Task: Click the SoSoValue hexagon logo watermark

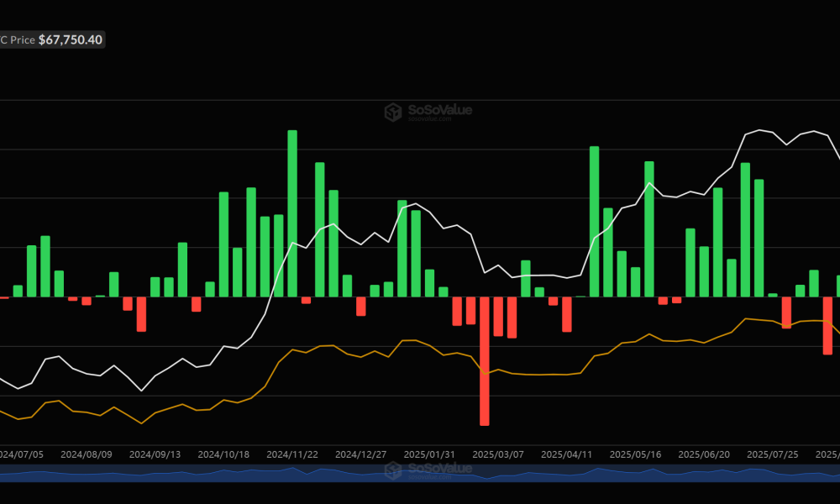Action: (392, 109)
